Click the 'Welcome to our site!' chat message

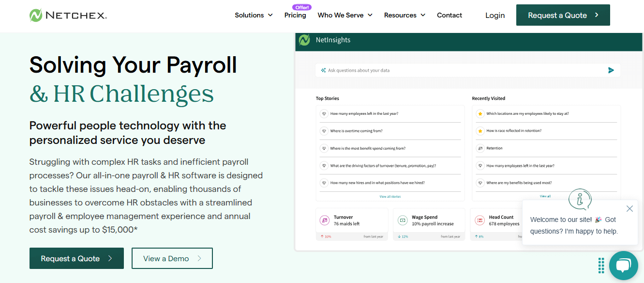click(574, 225)
